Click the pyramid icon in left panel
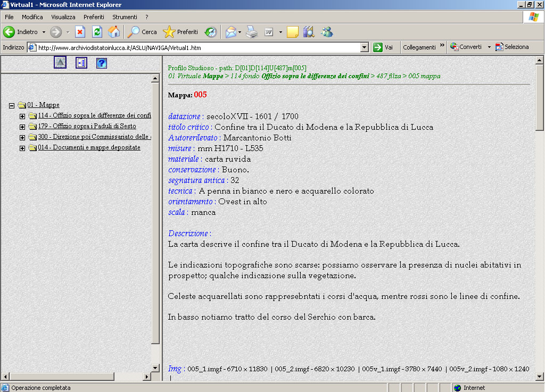 pos(60,63)
